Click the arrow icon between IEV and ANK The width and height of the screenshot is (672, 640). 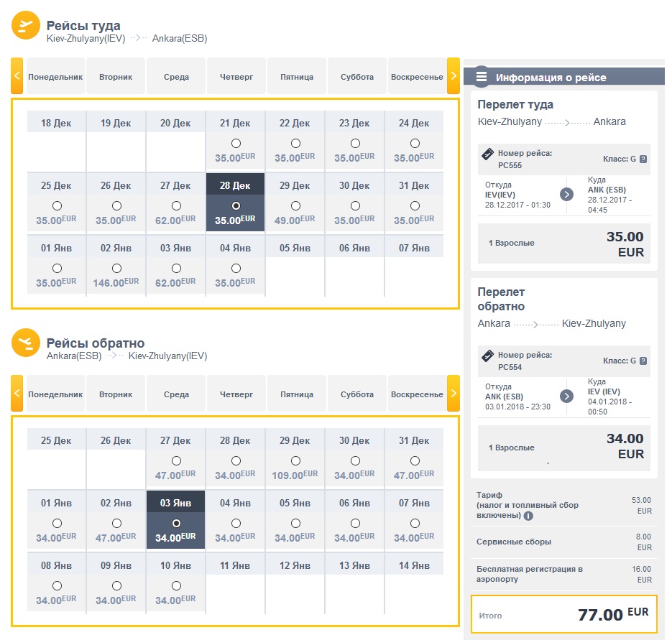pos(566,194)
